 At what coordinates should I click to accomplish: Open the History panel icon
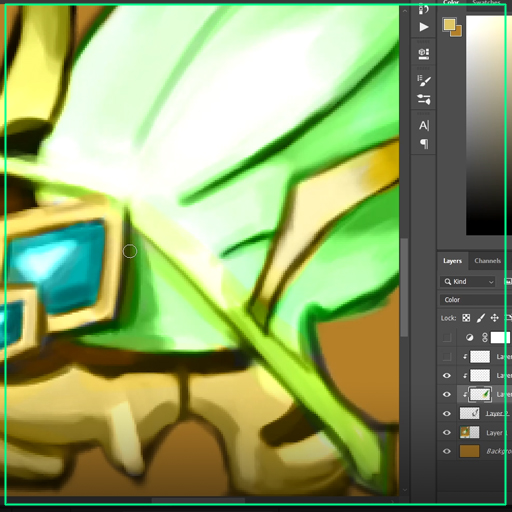pos(423,9)
